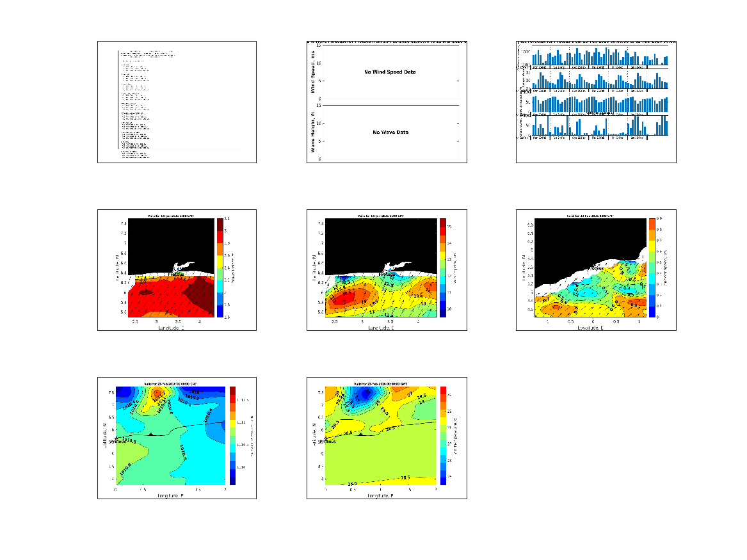Image resolution: width=747 pixels, height=560 pixels.
Task: Click the wave height map colorbar
Action: (220, 268)
